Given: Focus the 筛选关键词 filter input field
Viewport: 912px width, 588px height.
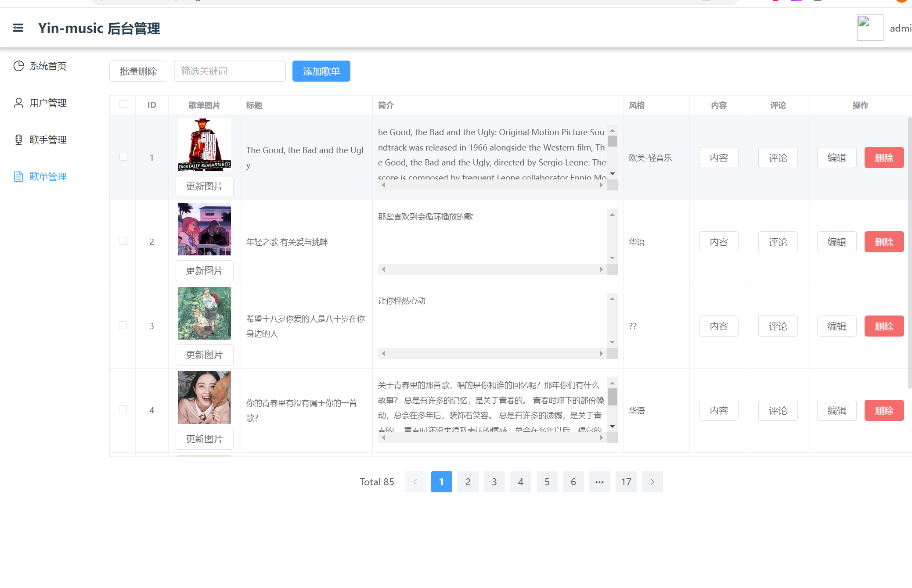Looking at the screenshot, I should 230,71.
